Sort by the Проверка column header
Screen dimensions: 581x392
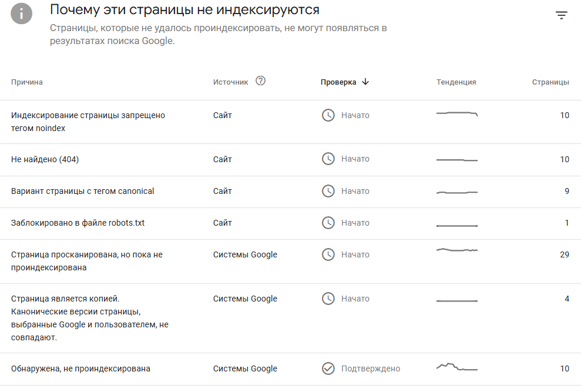tap(338, 82)
